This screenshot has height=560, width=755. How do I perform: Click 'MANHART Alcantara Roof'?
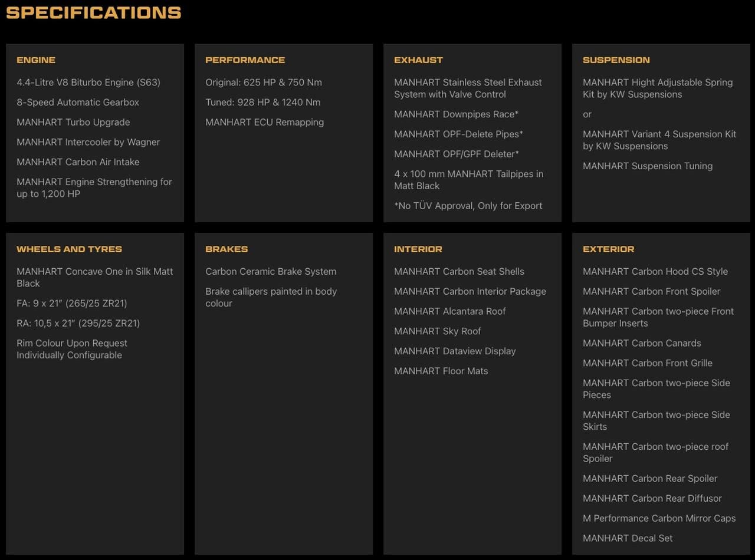[x=450, y=311]
